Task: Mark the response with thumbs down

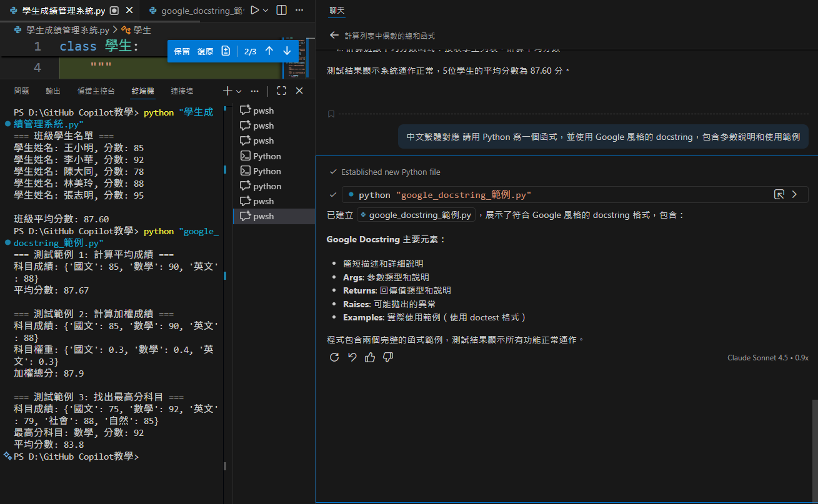Action: [388, 357]
